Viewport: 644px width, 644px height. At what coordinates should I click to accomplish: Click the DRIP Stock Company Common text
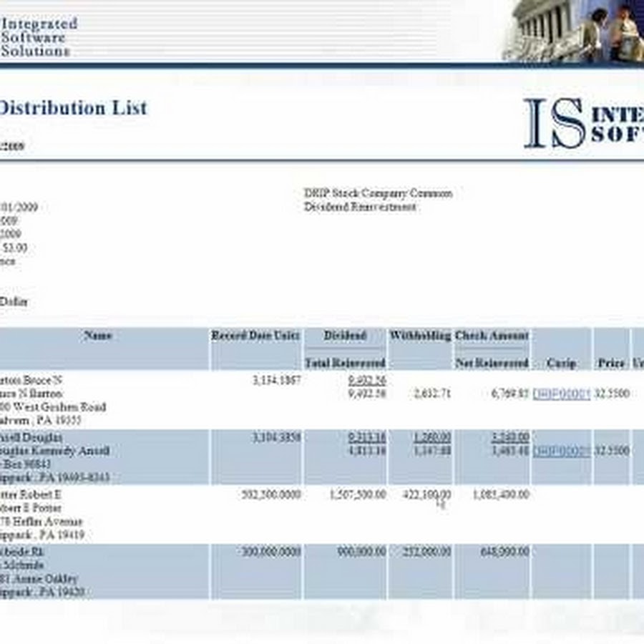379,193
